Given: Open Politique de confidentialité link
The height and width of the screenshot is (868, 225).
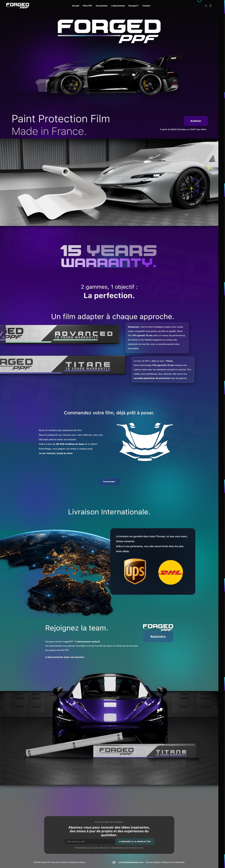Looking at the screenshot, I should click(173, 862).
